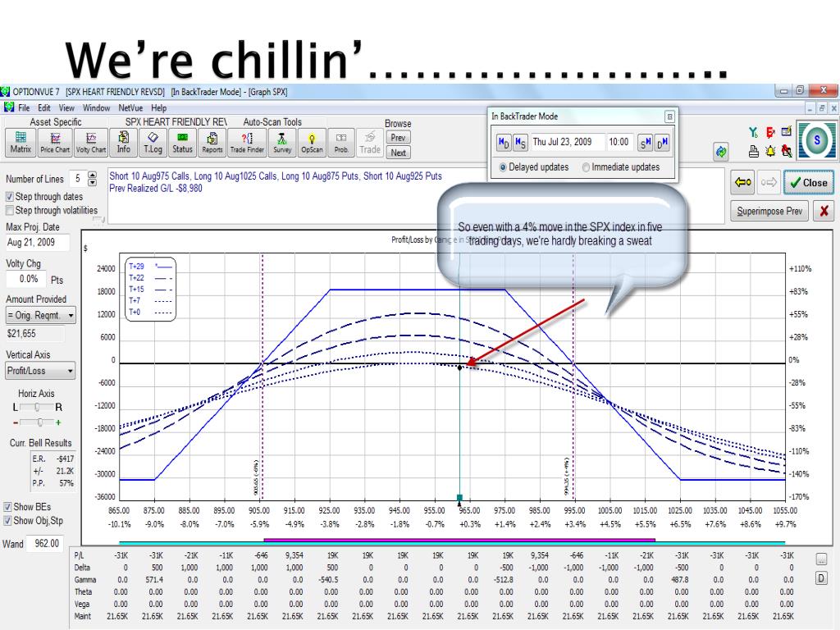Image resolution: width=840 pixels, height=630 pixels.
Task: Click the BackTrader date field Thu Jul 23, 2009
Action: tap(568, 142)
